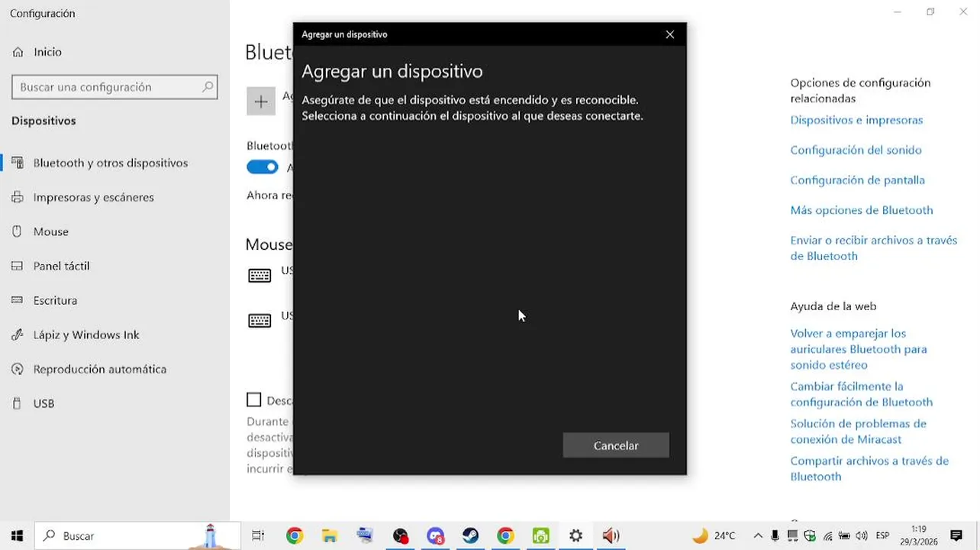Open Compartir archivos a través de Bluetooth link

coord(869,468)
